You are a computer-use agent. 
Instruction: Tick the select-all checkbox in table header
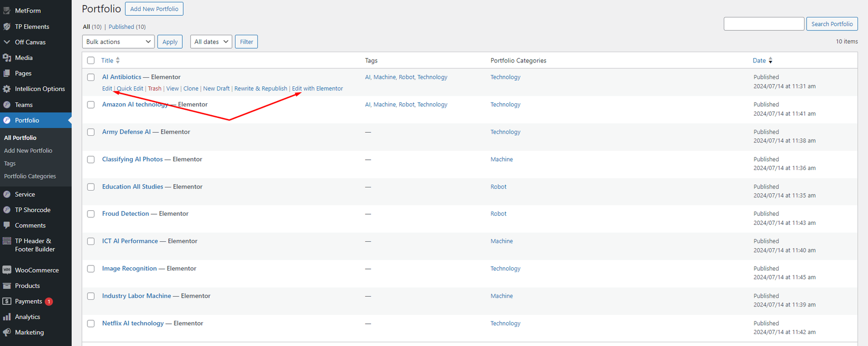pyautogui.click(x=91, y=61)
